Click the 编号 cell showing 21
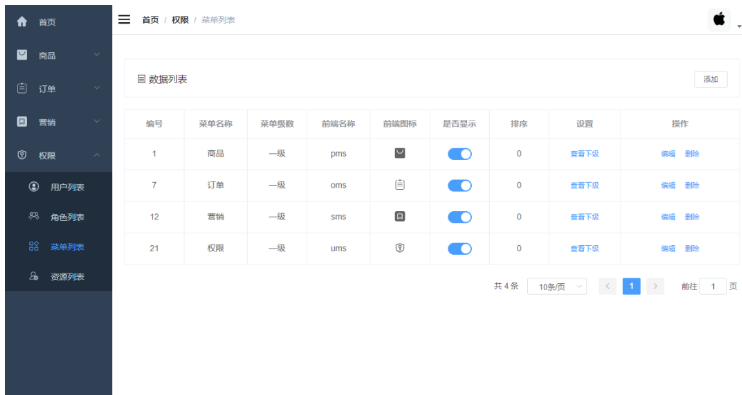This screenshot has width=742, height=395. tap(154, 248)
